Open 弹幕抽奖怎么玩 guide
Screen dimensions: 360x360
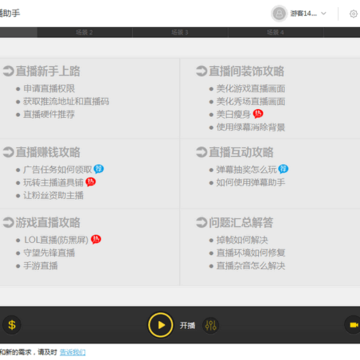point(247,170)
